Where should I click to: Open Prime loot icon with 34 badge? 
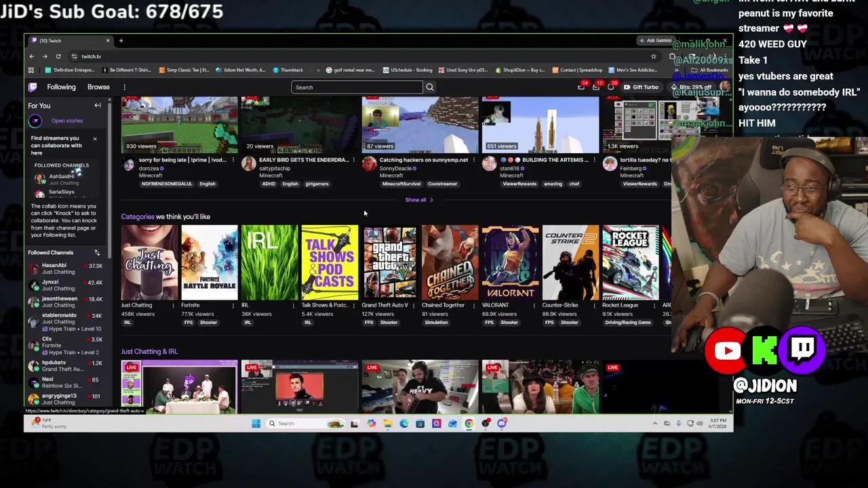click(581, 87)
